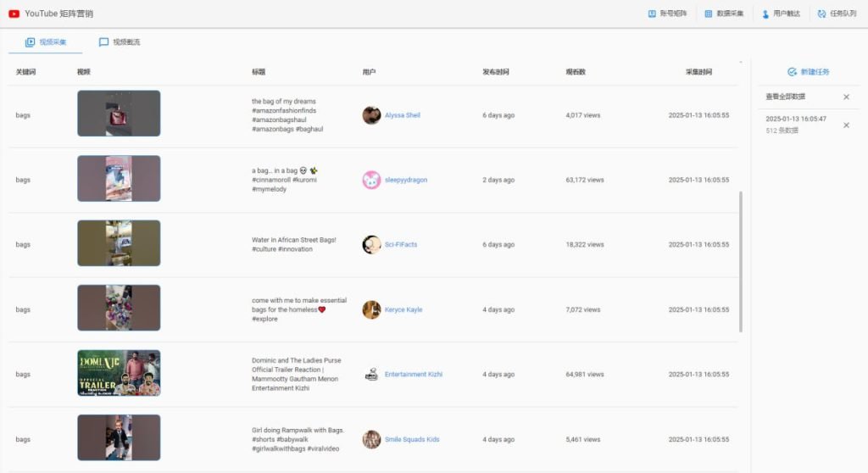Close the 查看全部数据 entry with X
Viewport: 868px width, 473px height.
click(x=847, y=97)
